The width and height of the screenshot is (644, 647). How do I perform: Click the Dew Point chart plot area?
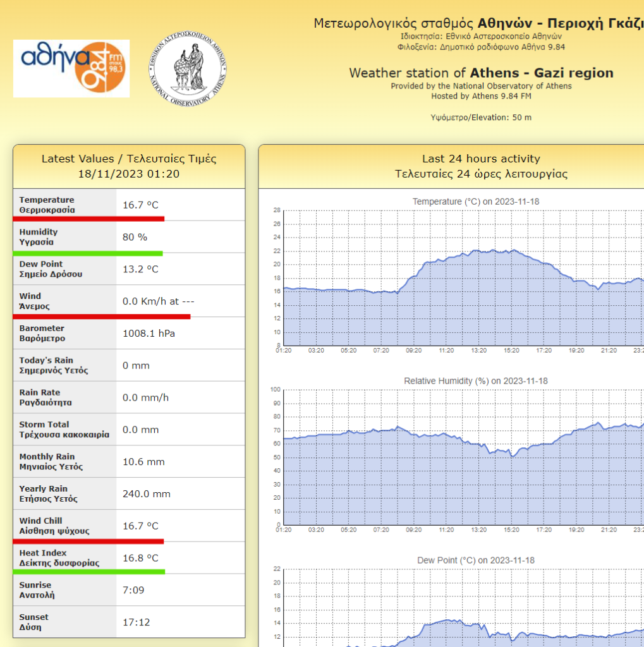tap(464, 608)
